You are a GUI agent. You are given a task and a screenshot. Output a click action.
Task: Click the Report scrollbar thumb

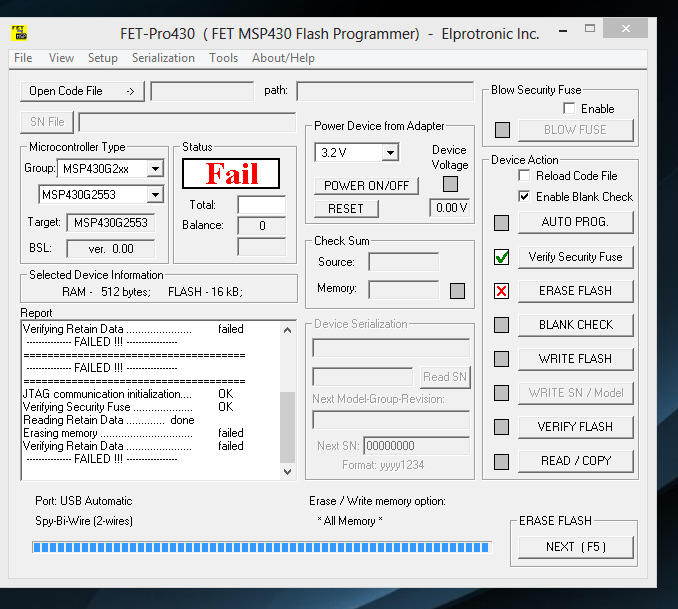click(x=288, y=427)
